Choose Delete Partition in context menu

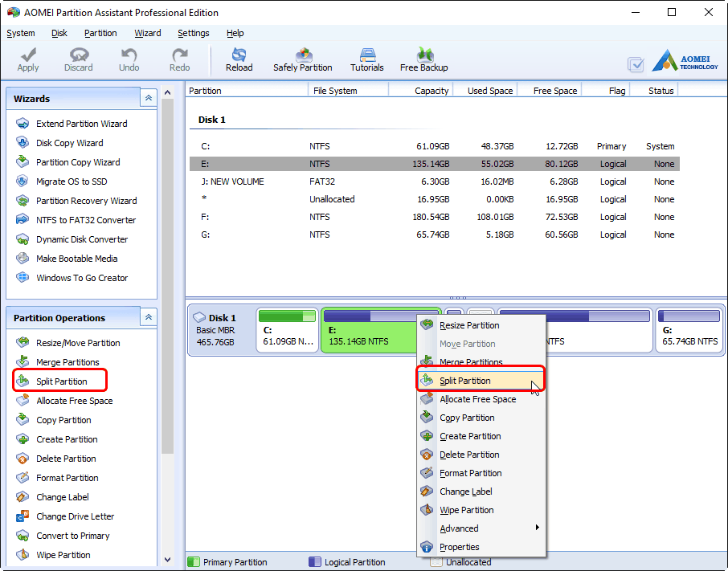[481, 455]
